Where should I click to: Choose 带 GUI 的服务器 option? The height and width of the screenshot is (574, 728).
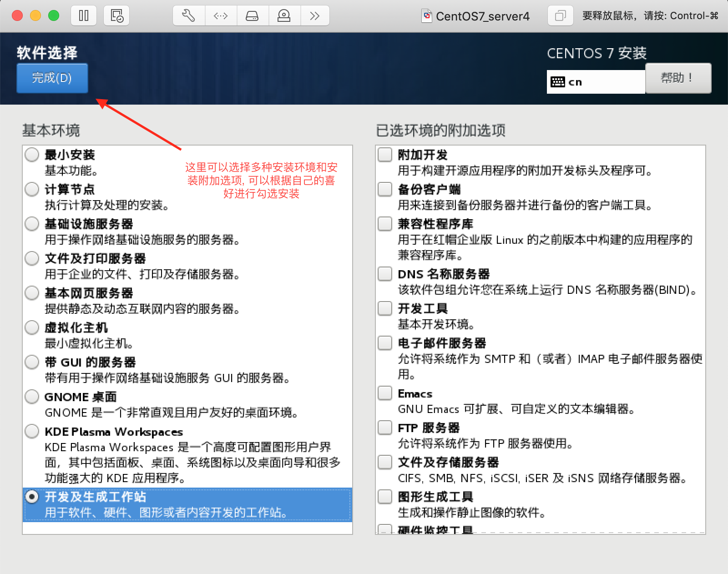[32, 362]
